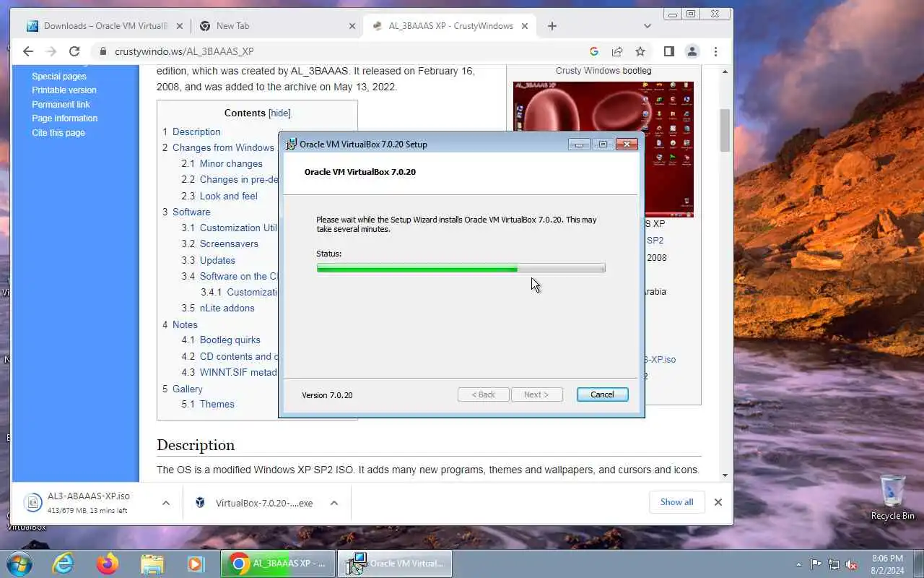Expand options for VirtualBox exe download
The width and height of the screenshot is (924, 578).
[x=334, y=503]
